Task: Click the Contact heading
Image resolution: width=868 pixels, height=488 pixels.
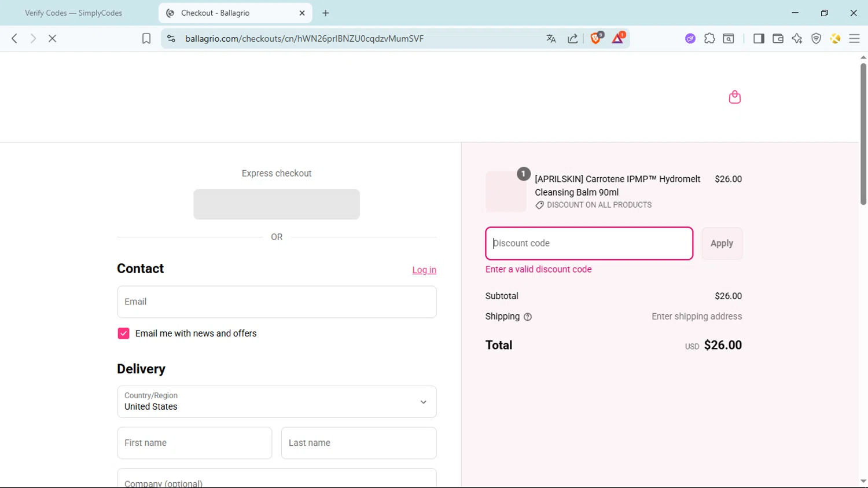Action: (x=141, y=269)
